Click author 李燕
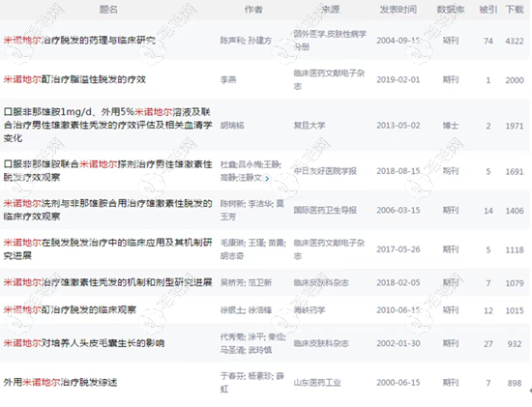The image size is (532, 407). tap(228, 79)
